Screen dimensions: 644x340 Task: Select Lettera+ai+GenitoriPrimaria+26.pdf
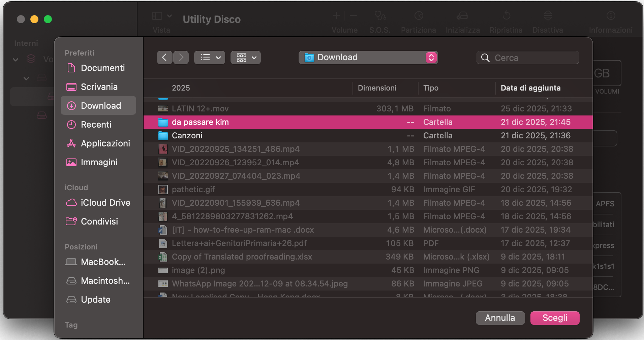point(368,243)
